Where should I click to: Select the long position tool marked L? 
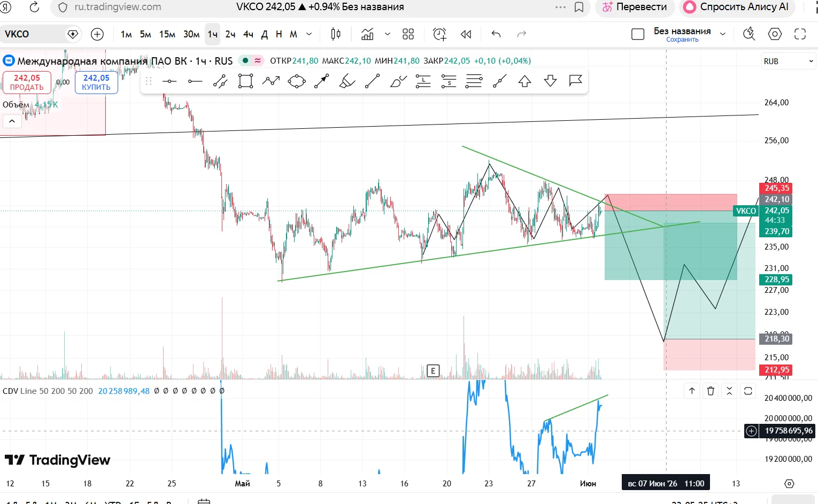pyautogui.click(x=423, y=81)
